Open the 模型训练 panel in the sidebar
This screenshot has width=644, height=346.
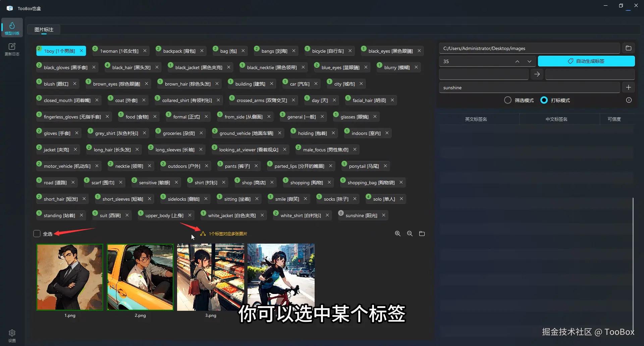[x=12, y=28]
